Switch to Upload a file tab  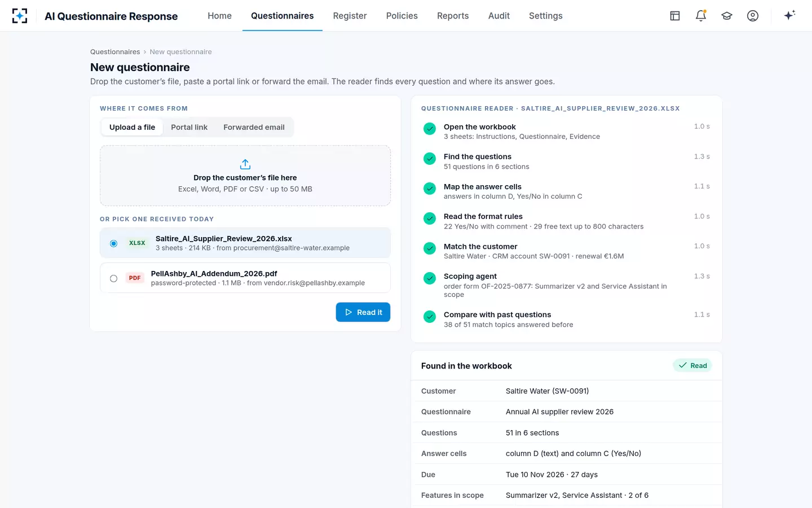point(132,128)
